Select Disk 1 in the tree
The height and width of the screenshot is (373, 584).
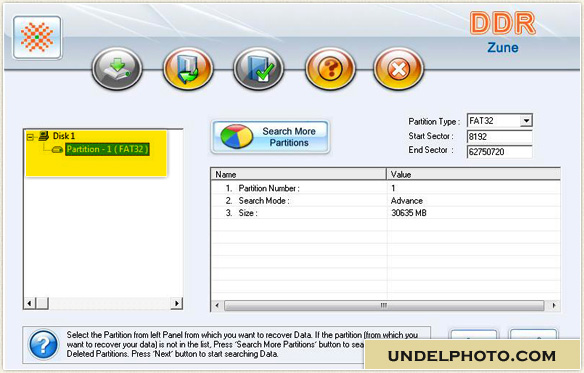[x=64, y=136]
